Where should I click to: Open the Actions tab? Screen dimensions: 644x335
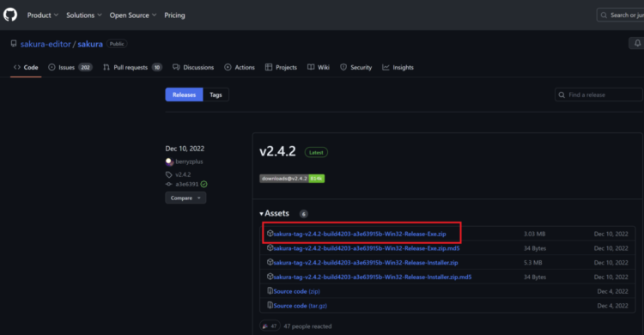click(240, 67)
